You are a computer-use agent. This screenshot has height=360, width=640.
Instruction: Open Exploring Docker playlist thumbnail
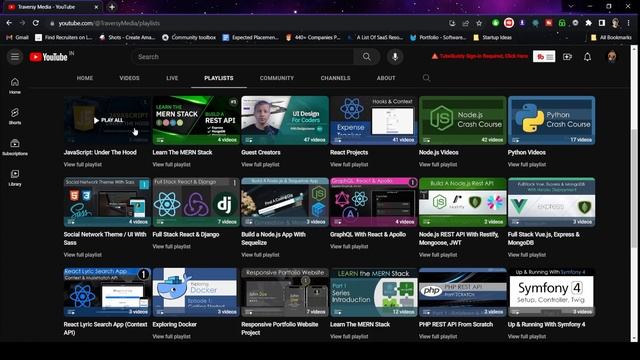[x=196, y=292]
